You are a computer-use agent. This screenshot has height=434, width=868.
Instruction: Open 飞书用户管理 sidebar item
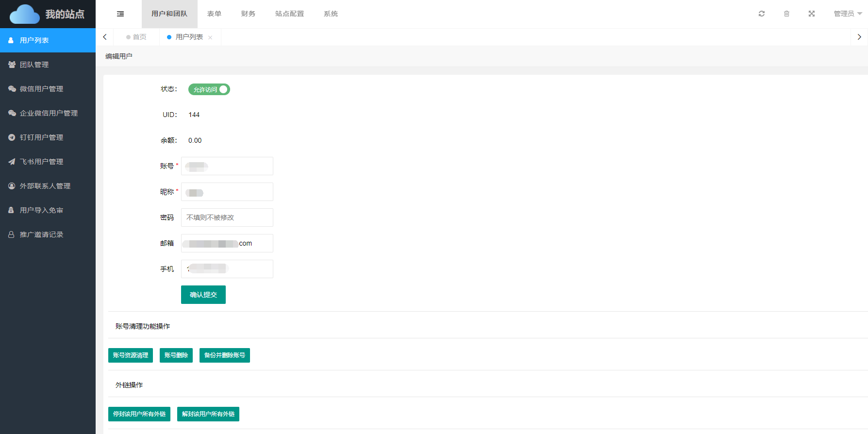pos(41,162)
